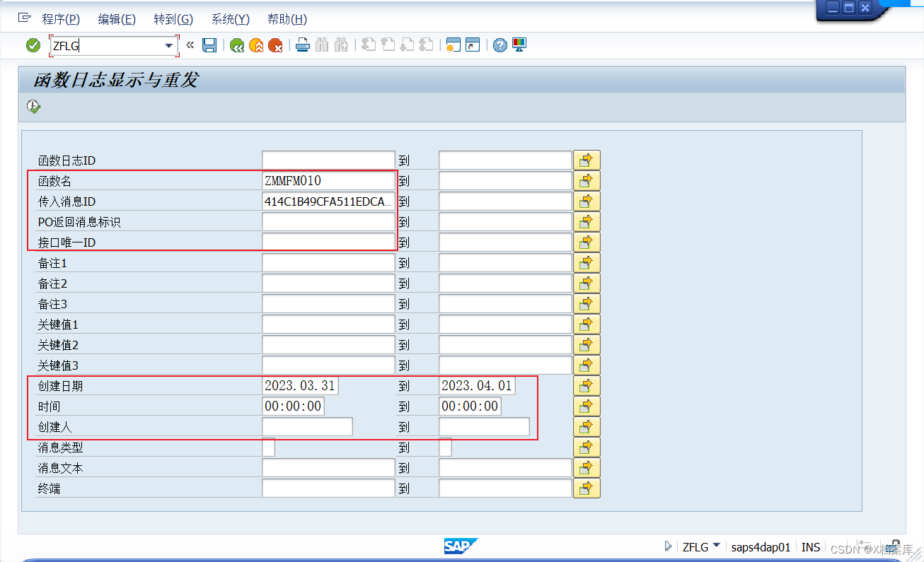924x562 pixels.
Task: Open the 帮助(H) menu
Action: coord(287,19)
